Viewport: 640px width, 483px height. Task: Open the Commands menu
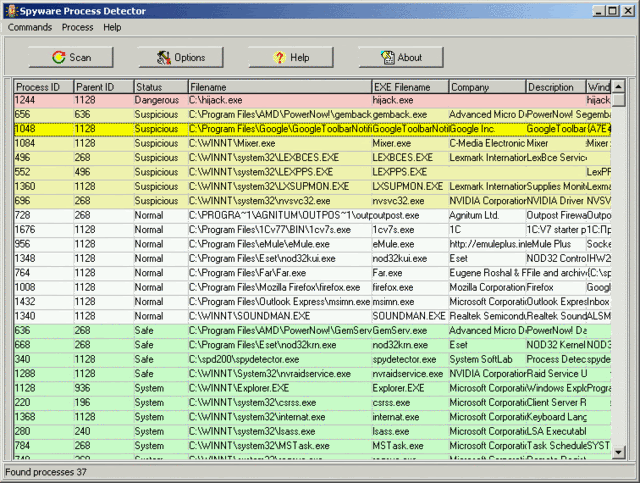(x=30, y=27)
